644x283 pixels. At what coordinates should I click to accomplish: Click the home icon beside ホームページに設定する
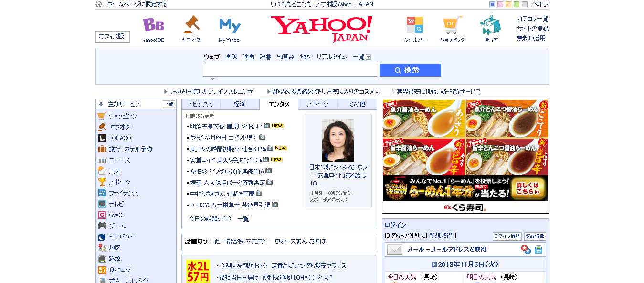99,4
